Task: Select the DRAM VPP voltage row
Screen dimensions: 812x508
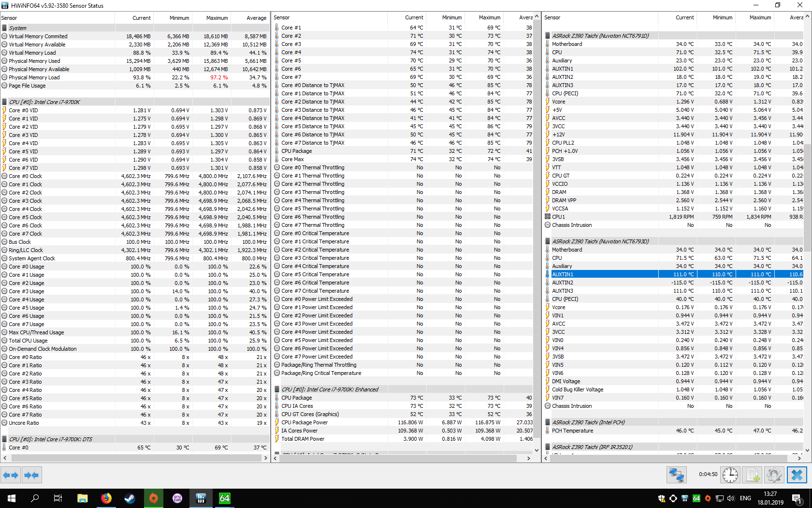Action: [674, 200]
